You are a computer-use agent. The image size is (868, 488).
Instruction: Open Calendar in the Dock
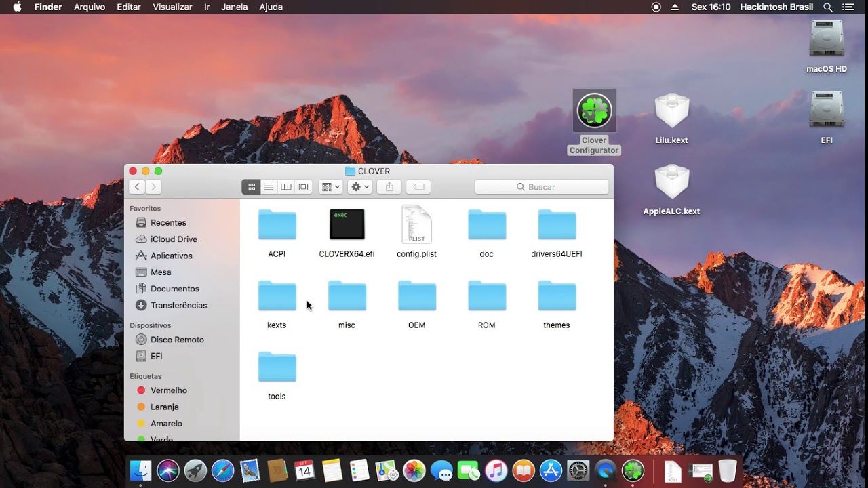[304, 470]
